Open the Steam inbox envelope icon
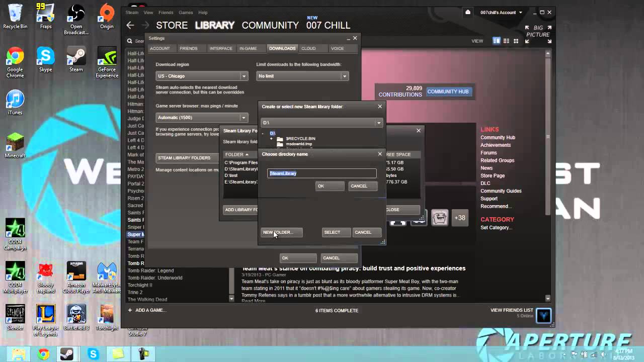Screen dimensions: 644x362 pos(468,13)
